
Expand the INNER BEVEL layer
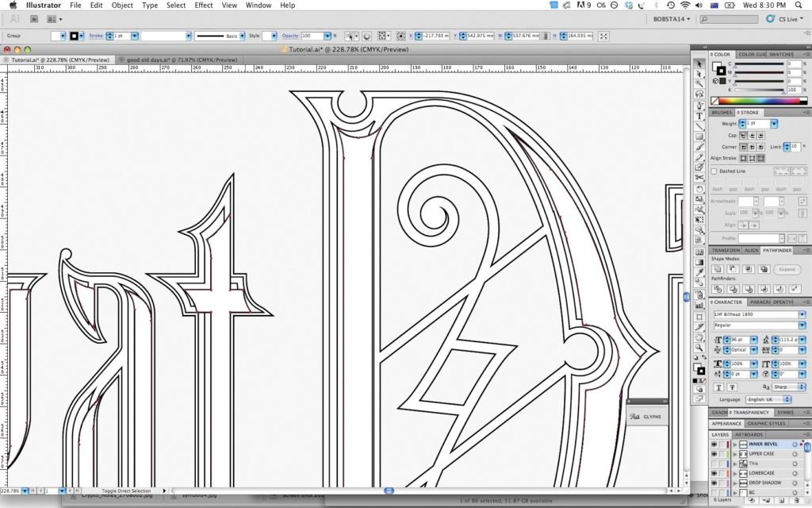[x=734, y=444]
